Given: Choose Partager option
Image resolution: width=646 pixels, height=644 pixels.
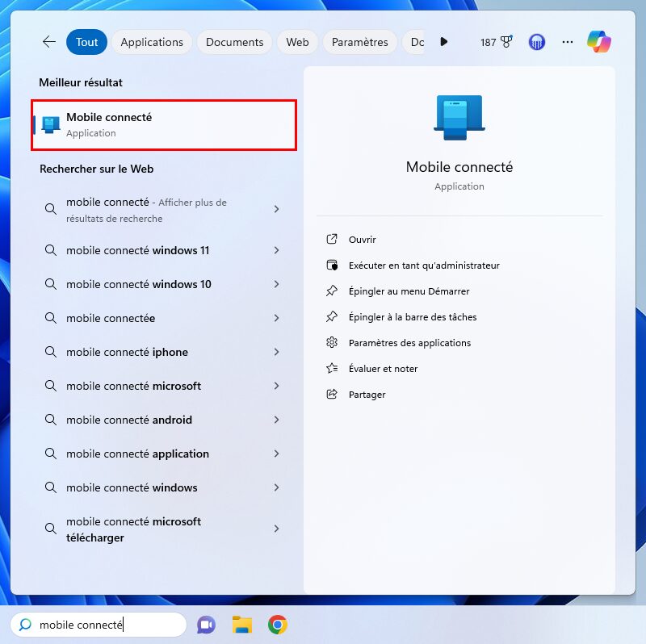Looking at the screenshot, I should [x=367, y=395].
